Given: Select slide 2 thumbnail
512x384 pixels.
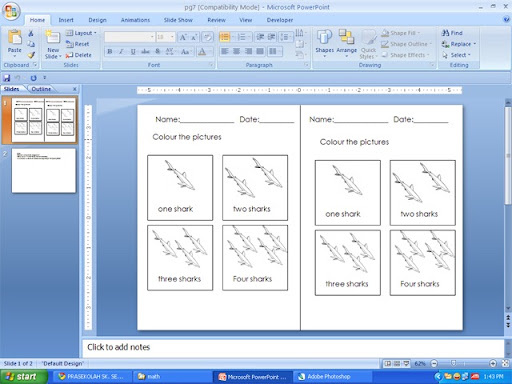Looking at the screenshot, I should tap(44, 171).
